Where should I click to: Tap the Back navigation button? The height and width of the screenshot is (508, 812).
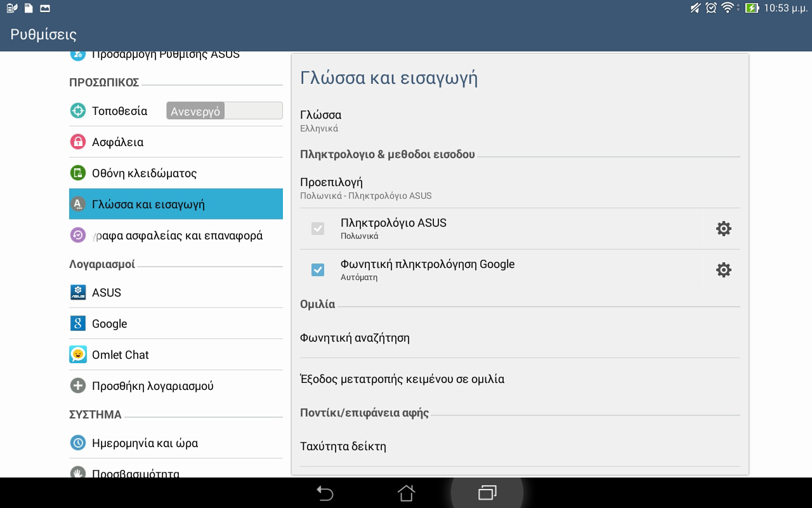point(325,493)
